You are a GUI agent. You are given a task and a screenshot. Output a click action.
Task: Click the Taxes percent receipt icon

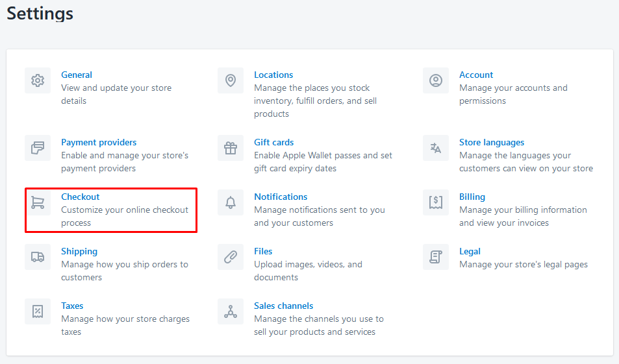click(x=38, y=311)
